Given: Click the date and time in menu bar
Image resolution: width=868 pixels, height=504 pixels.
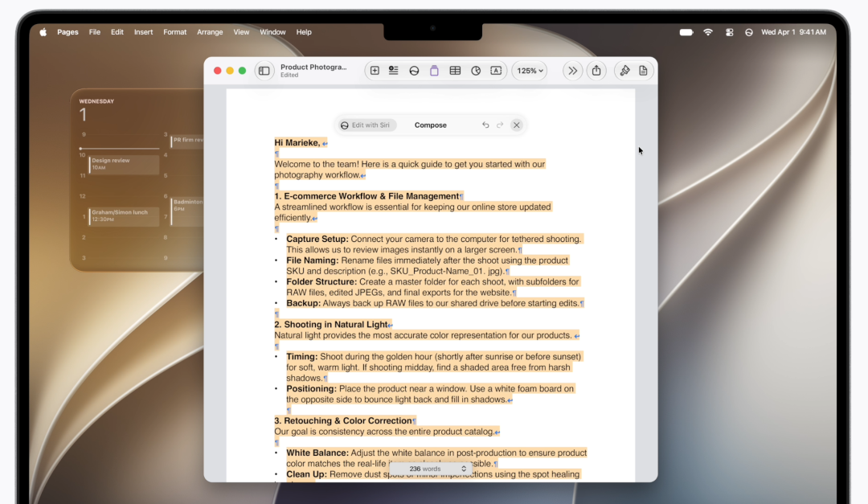Looking at the screenshot, I should tap(793, 32).
